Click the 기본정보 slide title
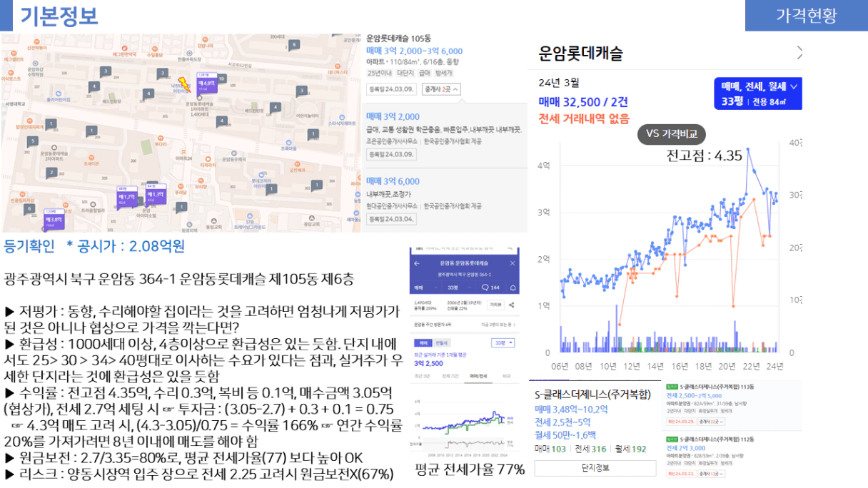The width and height of the screenshot is (868, 488). (x=59, y=15)
